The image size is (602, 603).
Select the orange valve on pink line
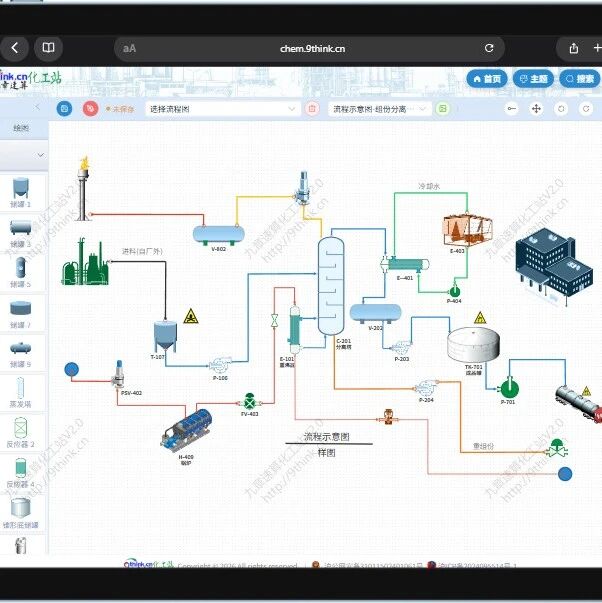coord(389,417)
